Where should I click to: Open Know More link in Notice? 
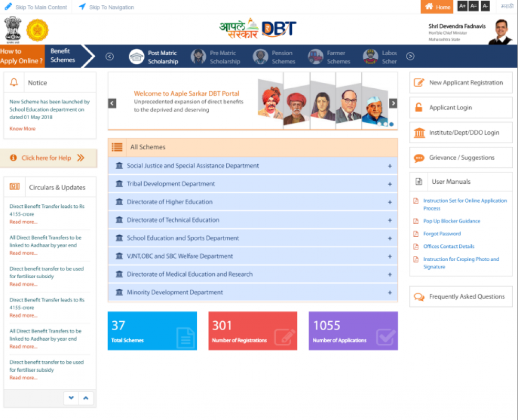point(23,129)
